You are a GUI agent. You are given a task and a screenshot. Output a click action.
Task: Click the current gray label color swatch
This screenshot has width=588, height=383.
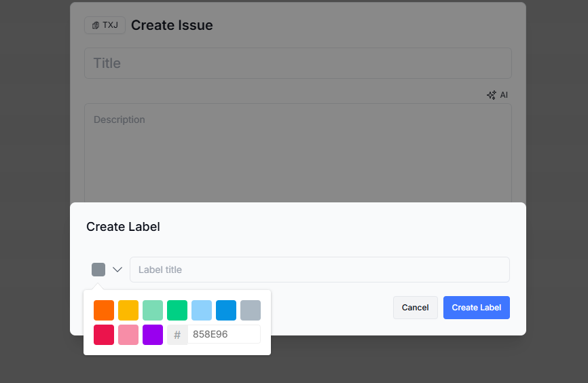click(98, 270)
